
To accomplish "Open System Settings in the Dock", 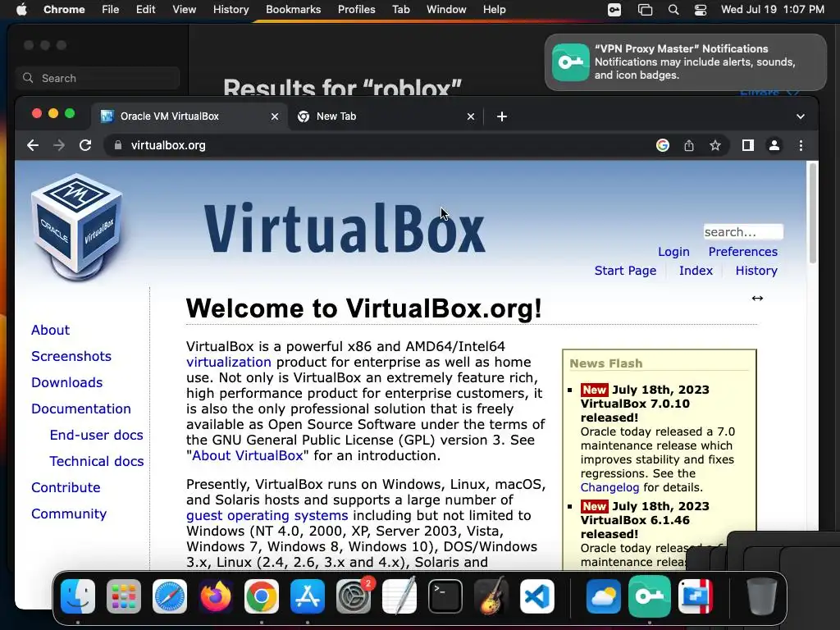I will click(x=354, y=596).
